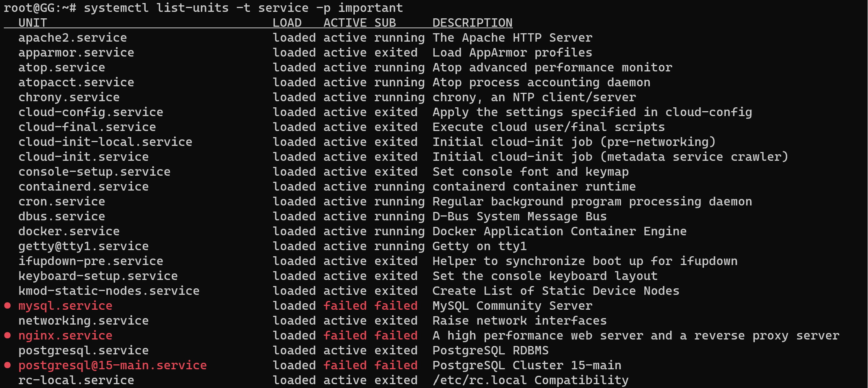Click the red dot beside mysql.service
This screenshot has width=868, height=388.
(7, 305)
